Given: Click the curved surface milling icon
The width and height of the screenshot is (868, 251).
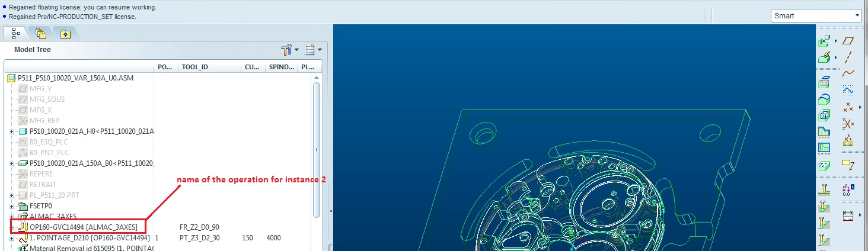Looking at the screenshot, I should [x=824, y=99].
